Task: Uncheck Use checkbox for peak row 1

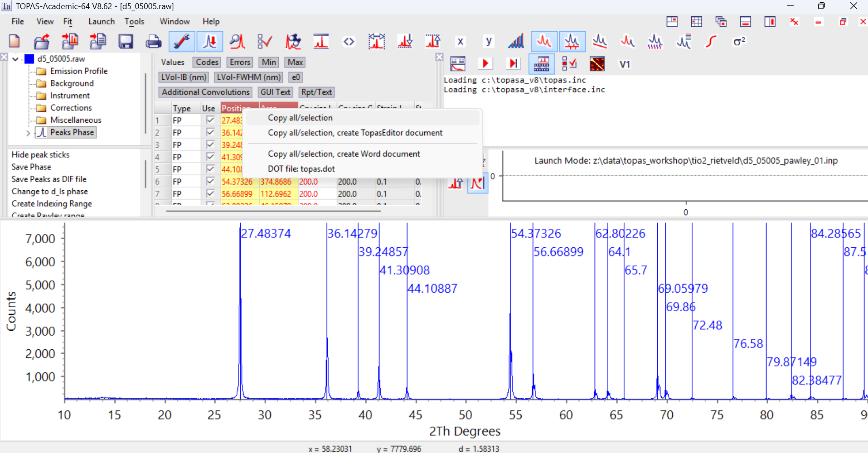Action: 210,120
